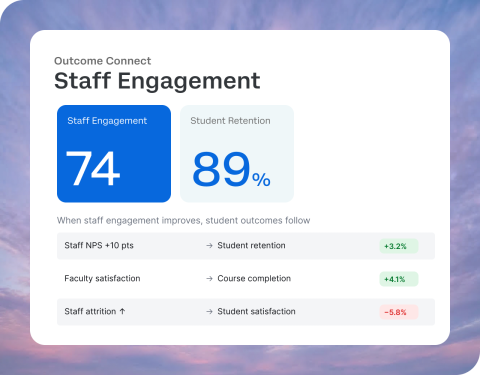This screenshot has width=480, height=375.
Task: Open the Faculty satisfaction row
Action: [246, 279]
